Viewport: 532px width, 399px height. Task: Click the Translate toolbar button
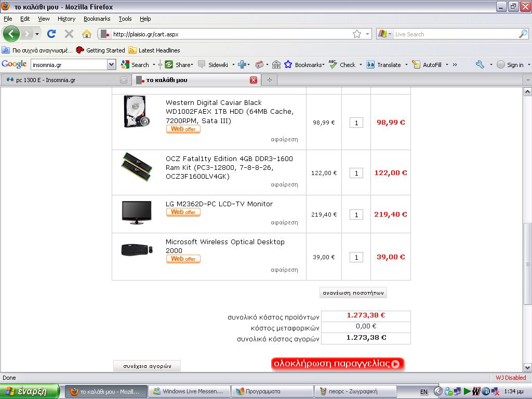(384, 65)
